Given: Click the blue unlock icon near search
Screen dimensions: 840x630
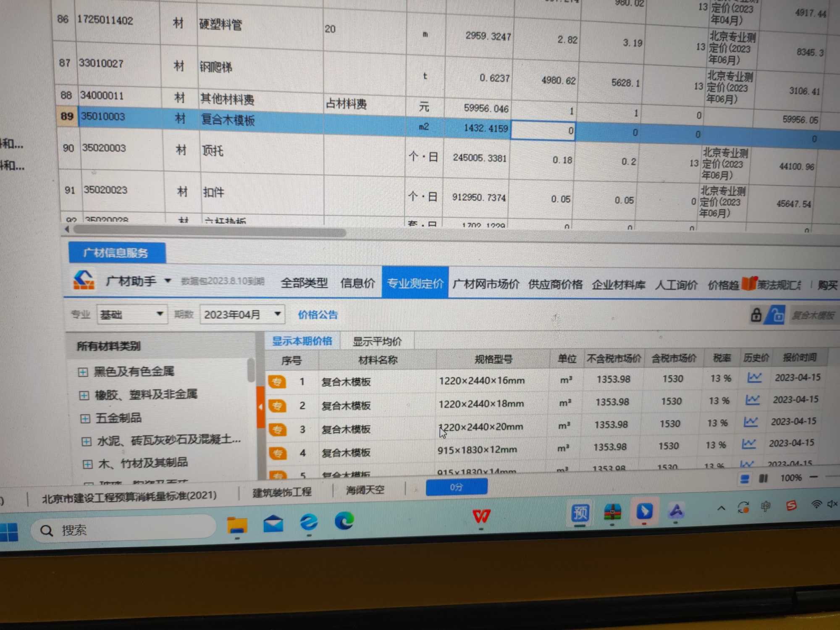Looking at the screenshot, I should pos(776,315).
